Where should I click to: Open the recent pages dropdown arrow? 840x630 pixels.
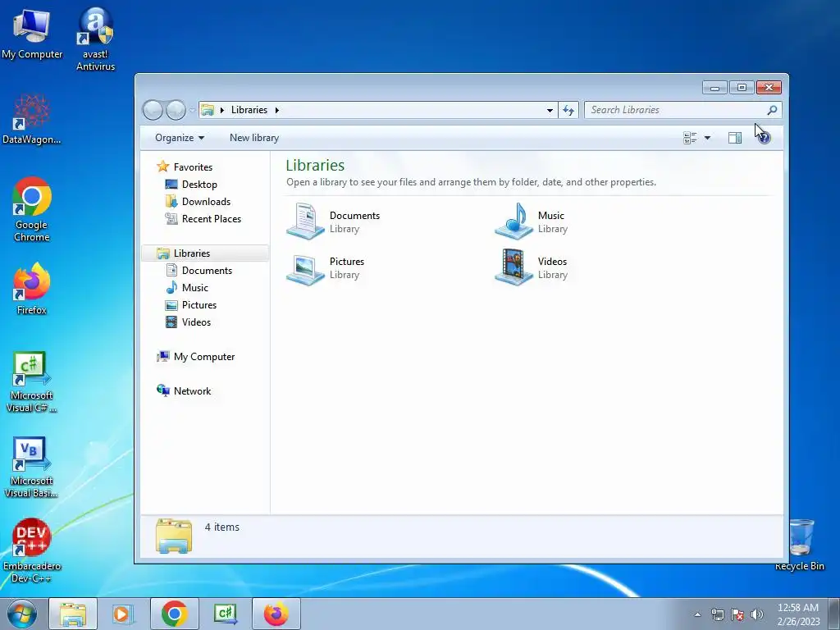[192, 111]
